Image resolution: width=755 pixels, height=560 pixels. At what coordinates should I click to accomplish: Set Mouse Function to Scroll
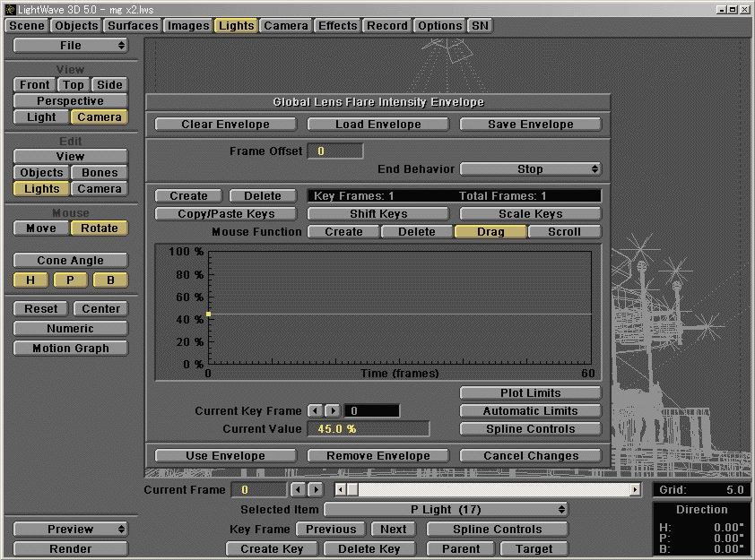point(564,232)
